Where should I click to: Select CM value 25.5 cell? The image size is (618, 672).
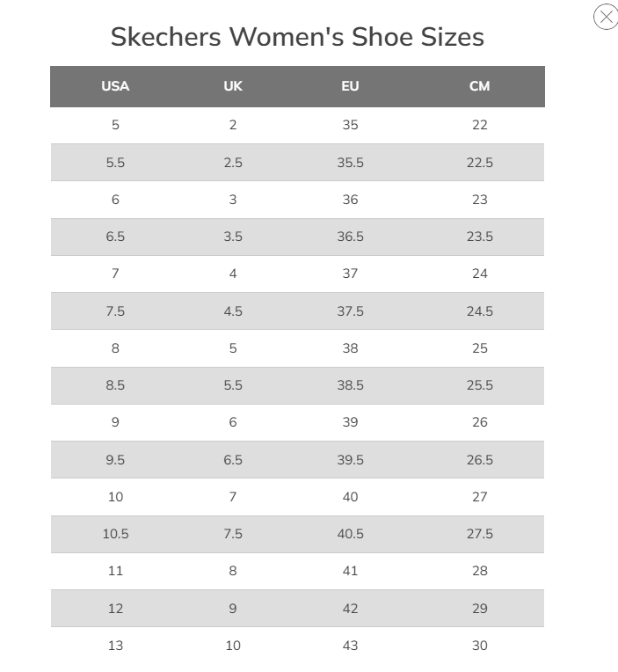click(x=480, y=385)
